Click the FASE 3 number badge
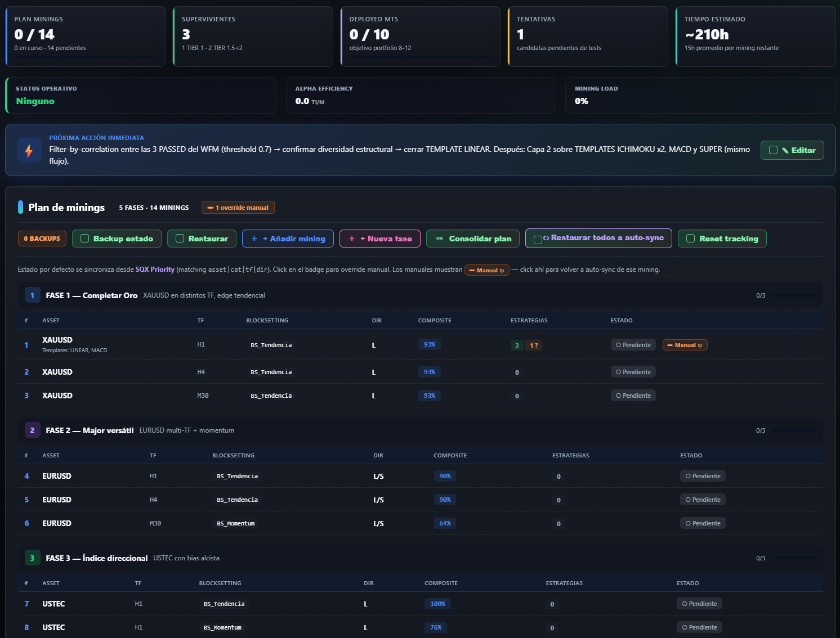840x638 pixels. click(32, 558)
